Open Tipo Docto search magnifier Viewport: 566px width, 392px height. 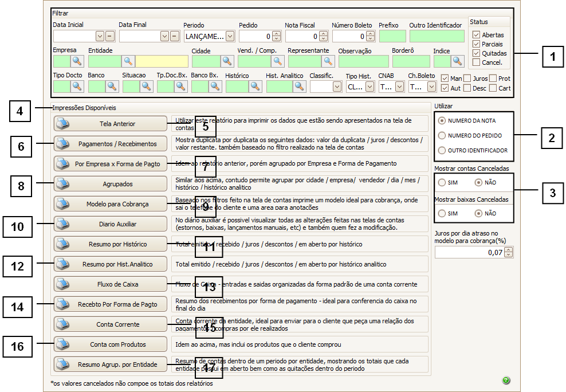point(77,86)
